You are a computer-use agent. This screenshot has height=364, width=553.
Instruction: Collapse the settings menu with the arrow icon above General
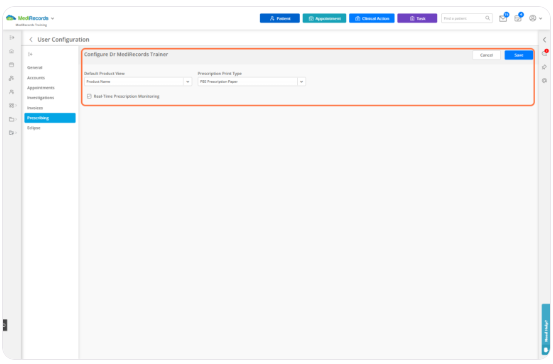(30, 54)
